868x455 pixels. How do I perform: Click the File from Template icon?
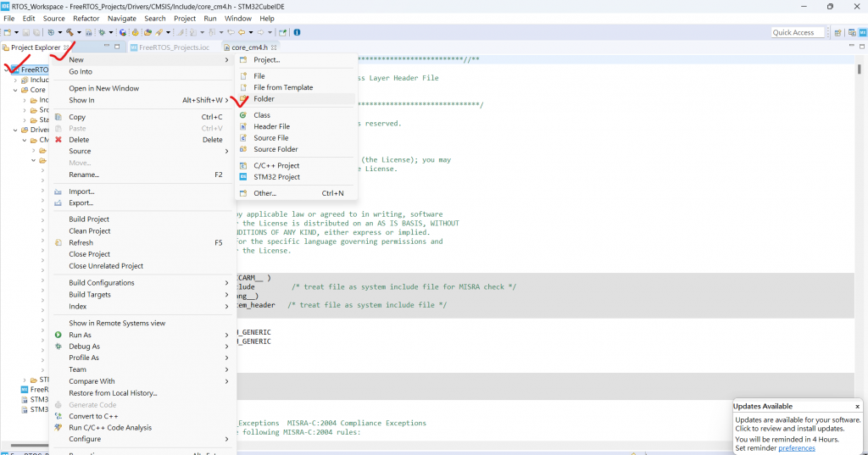click(x=243, y=87)
